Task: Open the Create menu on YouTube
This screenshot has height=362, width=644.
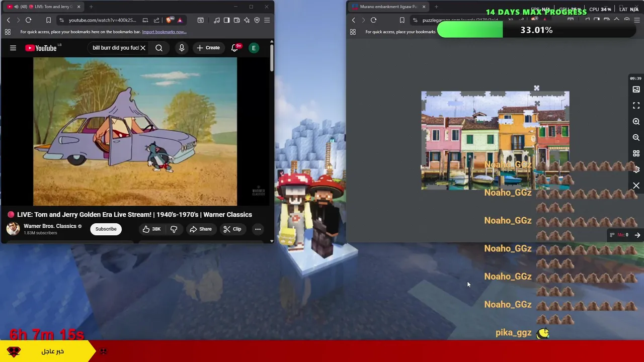Action: coord(208,48)
